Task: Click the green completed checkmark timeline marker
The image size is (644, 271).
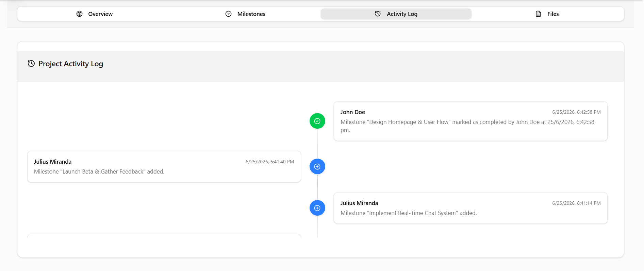Action: point(317,121)
